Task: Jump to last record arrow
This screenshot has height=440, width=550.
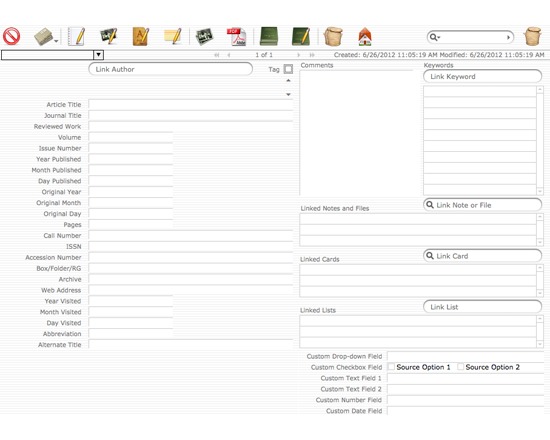Action: (312, 55)
